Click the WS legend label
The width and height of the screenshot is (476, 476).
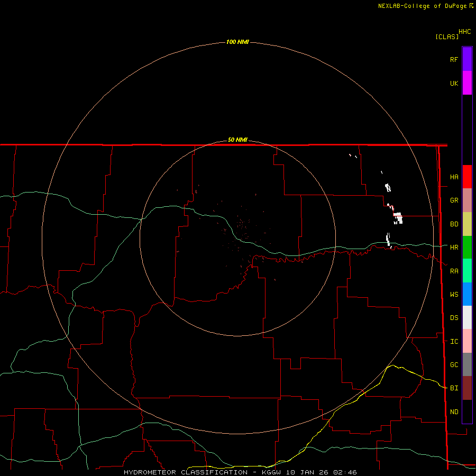pyautogui.click(x=454, y=294)
